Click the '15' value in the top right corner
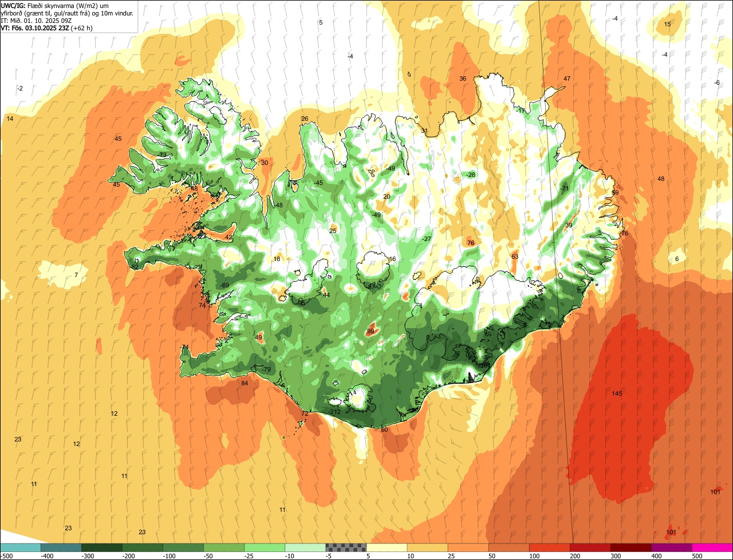Image resolution: width=733 pixels, height=560 pixels. (x=667, y=24)
